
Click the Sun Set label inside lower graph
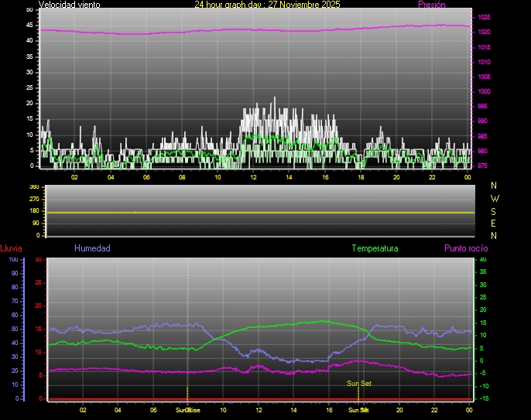pyautogui.click(x=358, y=383)
